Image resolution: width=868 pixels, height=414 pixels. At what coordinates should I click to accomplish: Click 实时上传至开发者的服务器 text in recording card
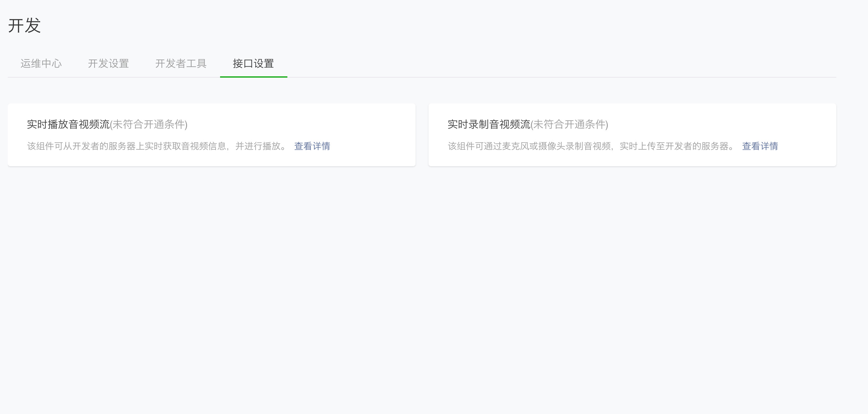(674, 146)
